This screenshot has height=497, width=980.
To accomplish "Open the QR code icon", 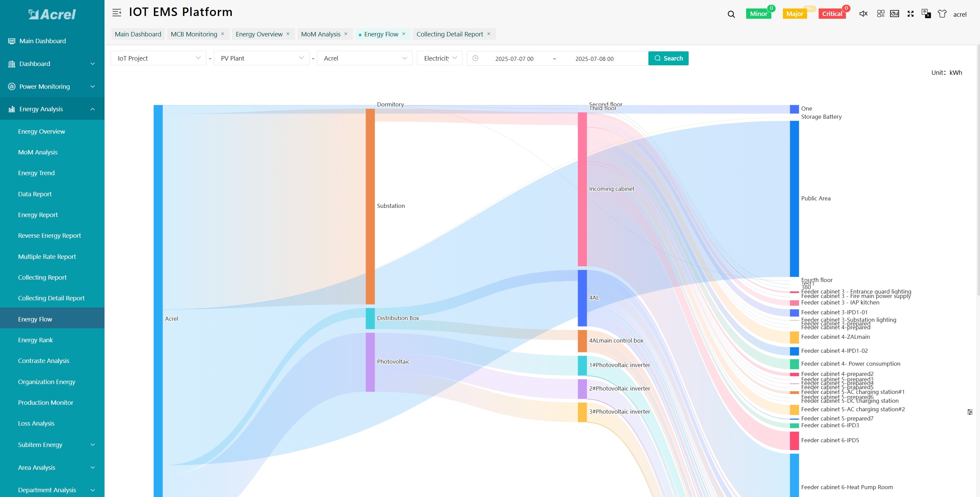I will tap(880, 14).
